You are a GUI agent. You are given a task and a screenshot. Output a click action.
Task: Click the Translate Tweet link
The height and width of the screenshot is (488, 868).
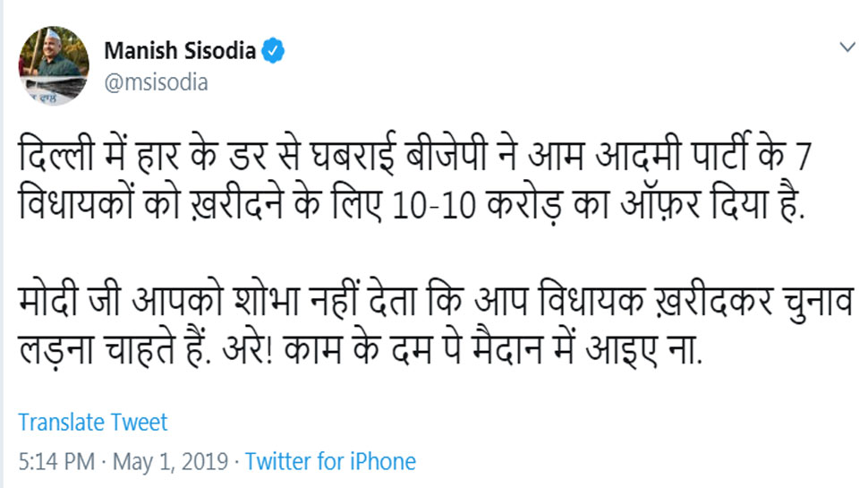point(92,422)
